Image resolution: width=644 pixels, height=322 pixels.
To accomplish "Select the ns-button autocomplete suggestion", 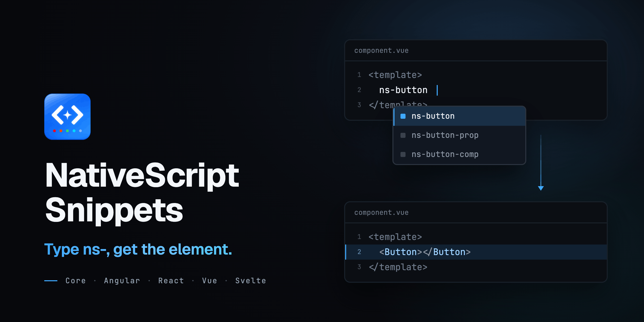I will coord(459,116).
